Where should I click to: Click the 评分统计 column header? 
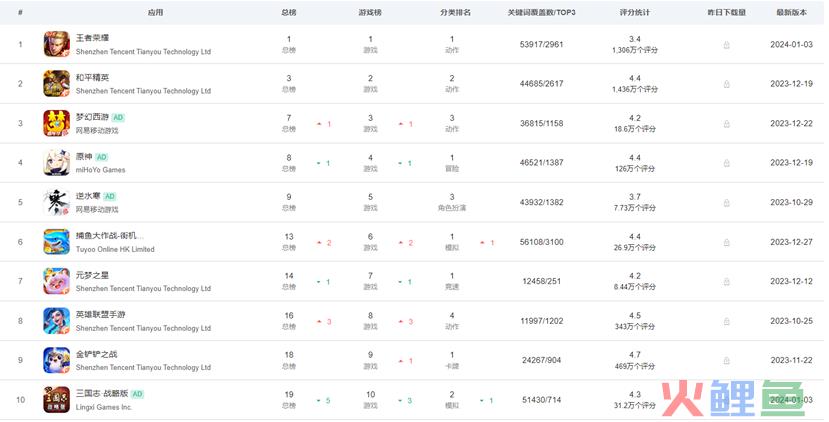click(x=635, y=12)
